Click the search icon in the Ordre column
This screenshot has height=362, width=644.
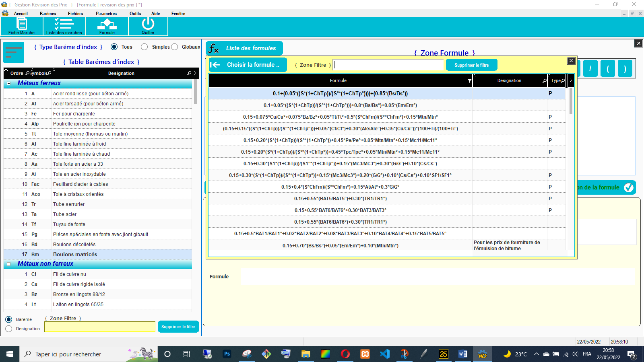(27, 73)
